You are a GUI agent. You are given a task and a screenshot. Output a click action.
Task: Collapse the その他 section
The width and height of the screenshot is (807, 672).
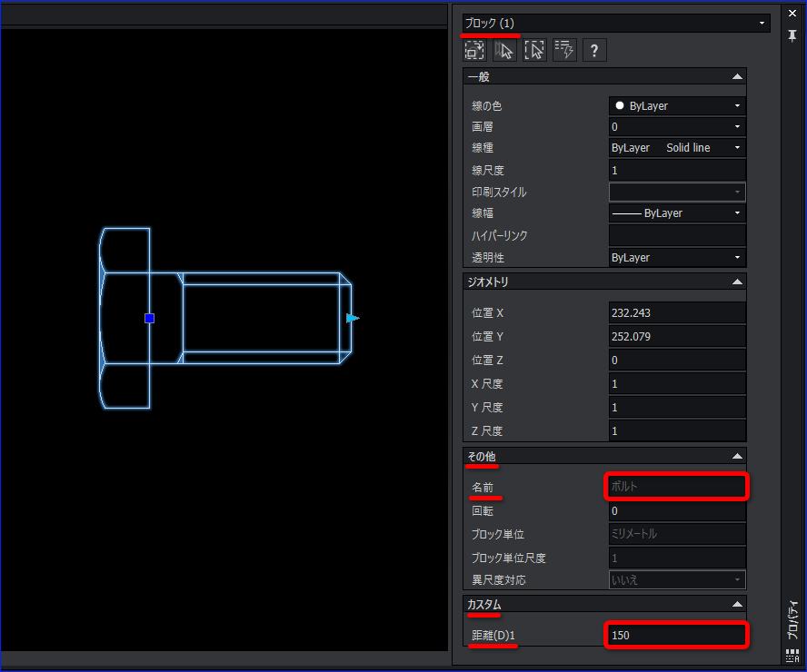[x=737, y=456]
